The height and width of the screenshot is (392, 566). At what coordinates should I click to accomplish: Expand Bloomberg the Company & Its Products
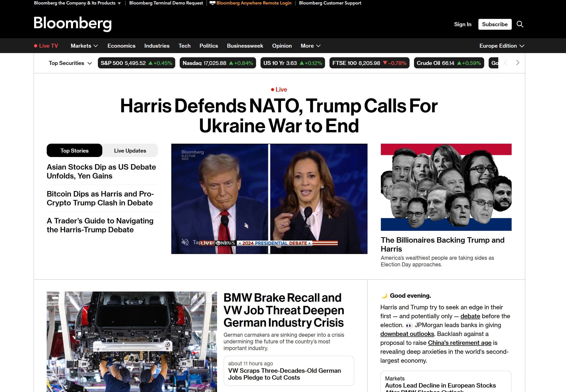(77, 3)
